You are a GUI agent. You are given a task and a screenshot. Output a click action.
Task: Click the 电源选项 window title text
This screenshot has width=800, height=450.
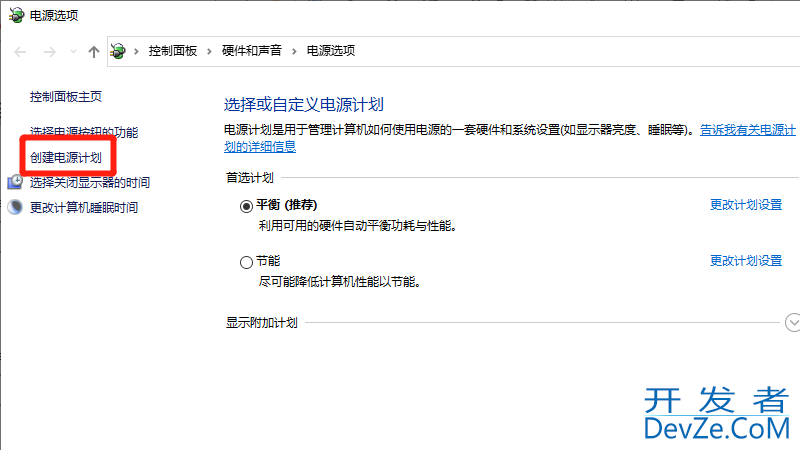point(54,16)
